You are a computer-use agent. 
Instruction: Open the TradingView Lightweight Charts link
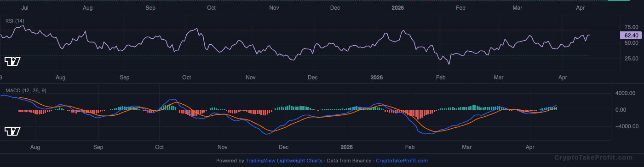(x=284, y=161)
